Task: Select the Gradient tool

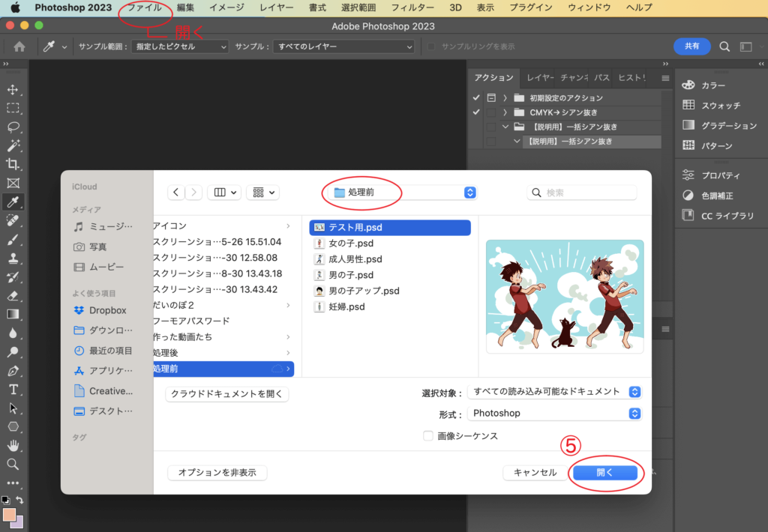Action: [13, 314]
